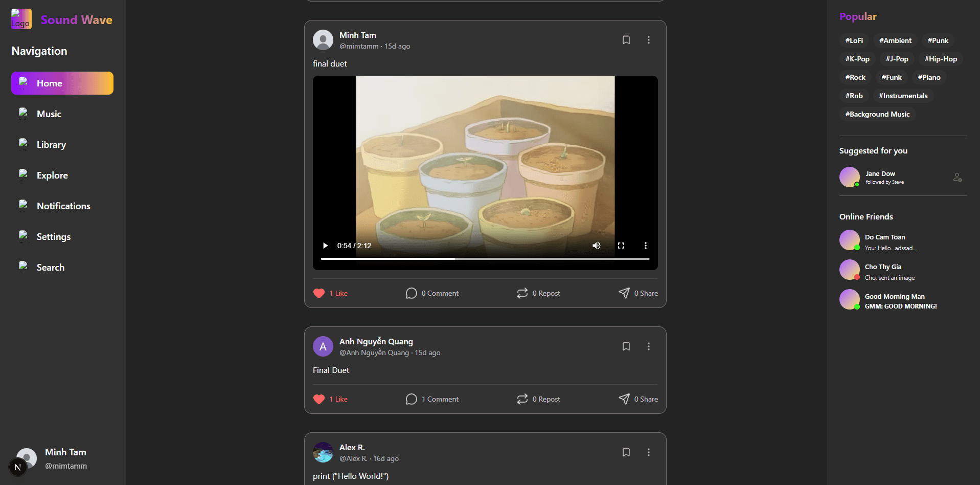Toggle like on Anh Nguyễn Quang's post
The width and height of the screenshot is (980, 485).
tap(319, 399)
